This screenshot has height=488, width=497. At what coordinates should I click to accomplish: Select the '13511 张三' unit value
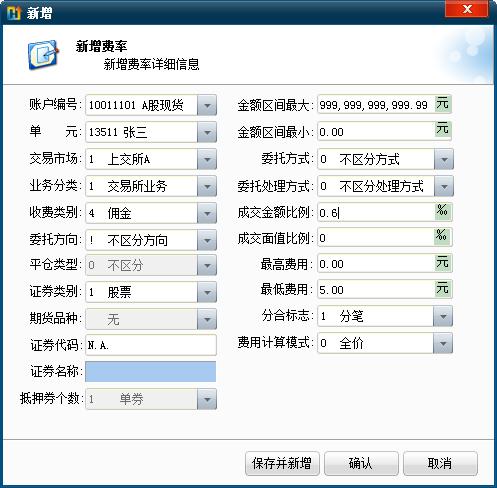click(x=118, y=132)
